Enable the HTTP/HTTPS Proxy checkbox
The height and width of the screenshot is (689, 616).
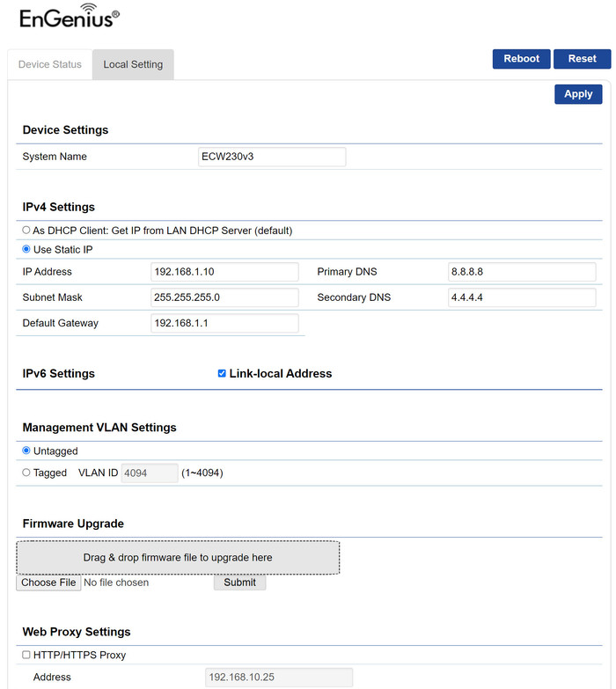click(x=26, y=655)
